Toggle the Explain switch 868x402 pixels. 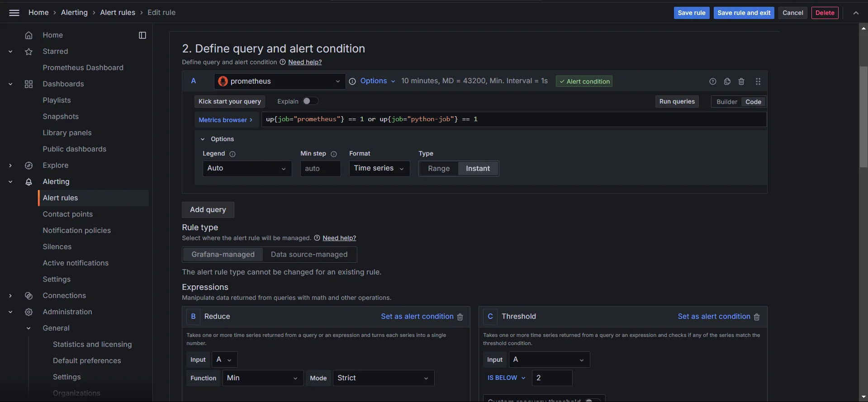pos(310,101)
